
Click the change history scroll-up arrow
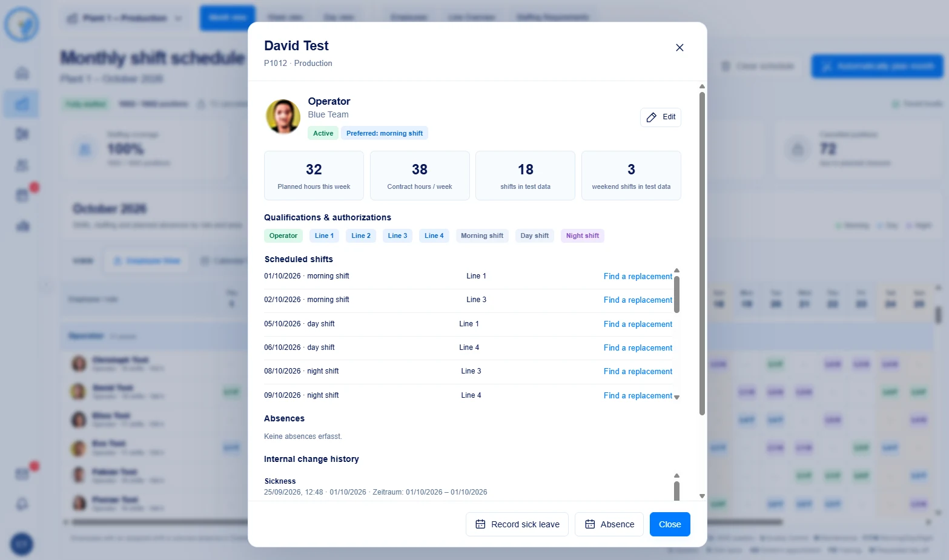click(x=677, y=476)
